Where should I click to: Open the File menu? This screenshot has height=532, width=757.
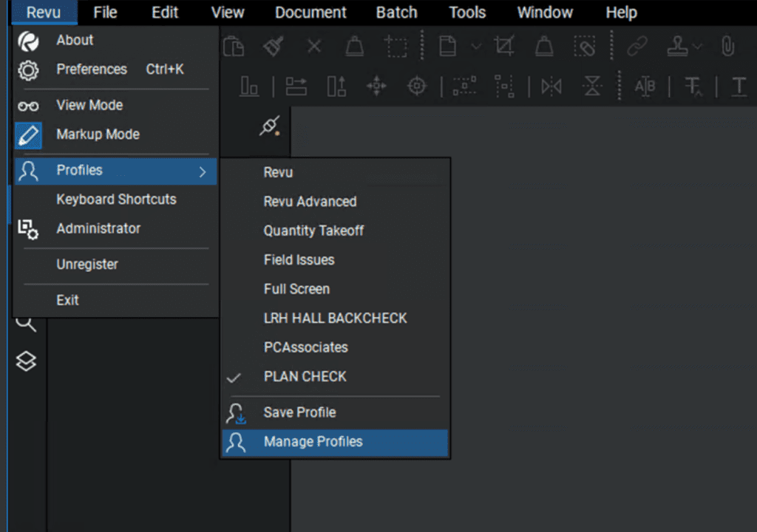tap(105, 13)
